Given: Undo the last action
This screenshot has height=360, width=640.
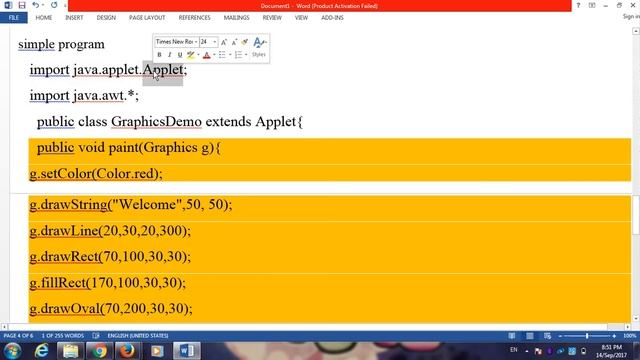Looking at the screenshot, I should tap(36, 5).
